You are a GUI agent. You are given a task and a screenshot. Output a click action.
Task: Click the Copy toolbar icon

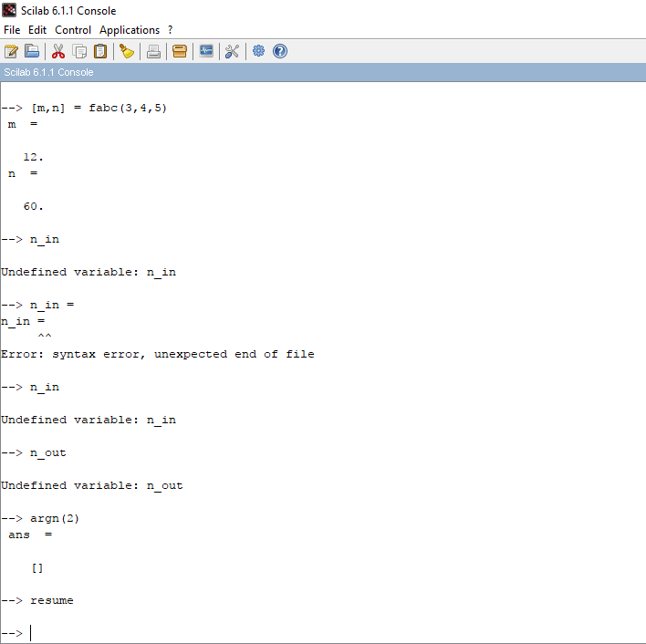(79, 51)
